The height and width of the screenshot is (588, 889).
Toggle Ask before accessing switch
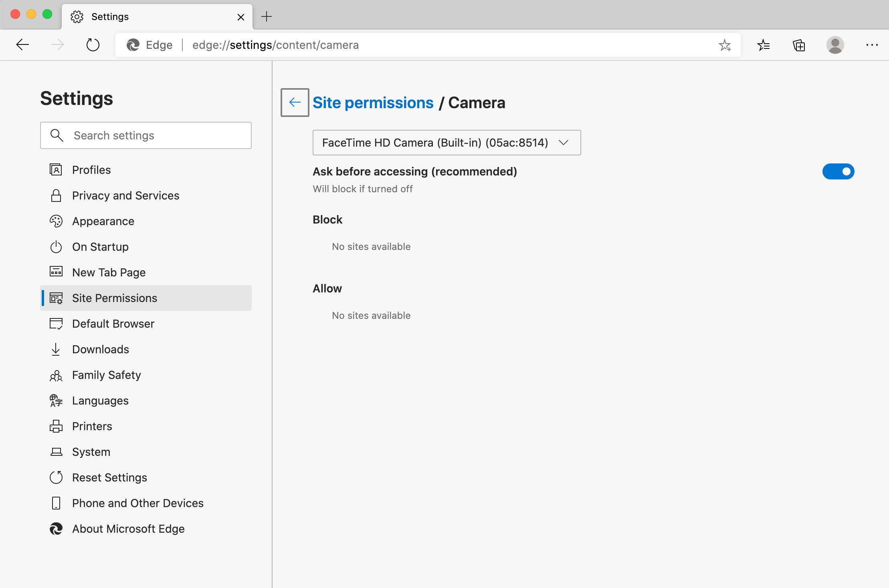click(x=838, y=171)
